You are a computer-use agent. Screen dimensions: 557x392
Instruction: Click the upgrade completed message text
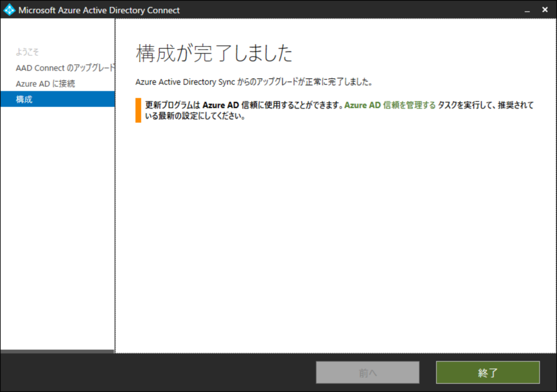tap(254, 83)
